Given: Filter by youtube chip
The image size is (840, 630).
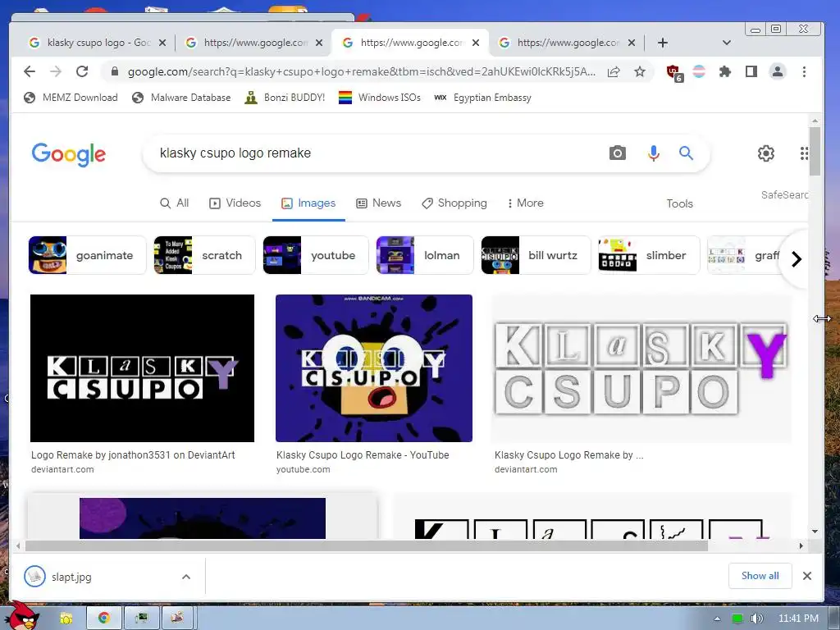Looking at the screenshot, I should [316, 255].
